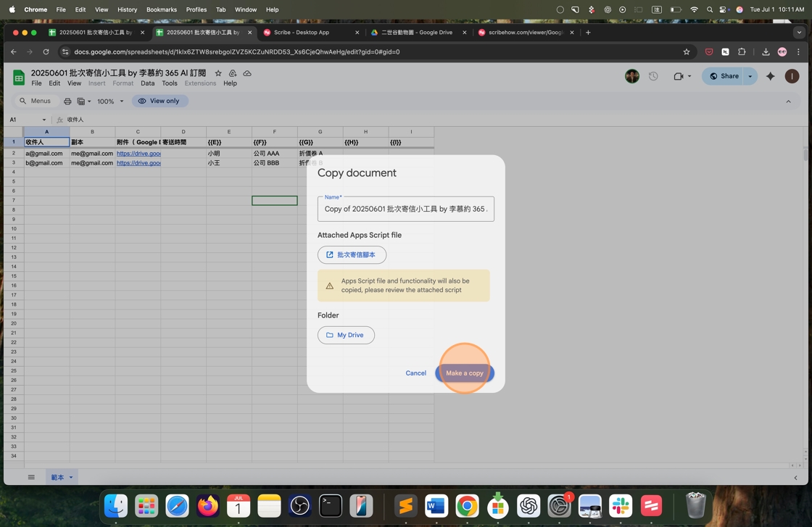
Task: Star the spreadsheet document
Action: point(218,73)
